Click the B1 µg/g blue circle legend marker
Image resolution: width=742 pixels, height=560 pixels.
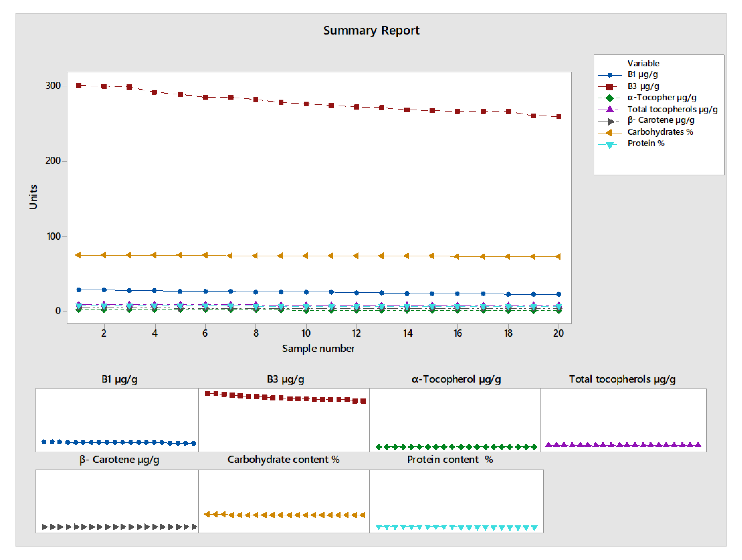[x=609, y=75]
